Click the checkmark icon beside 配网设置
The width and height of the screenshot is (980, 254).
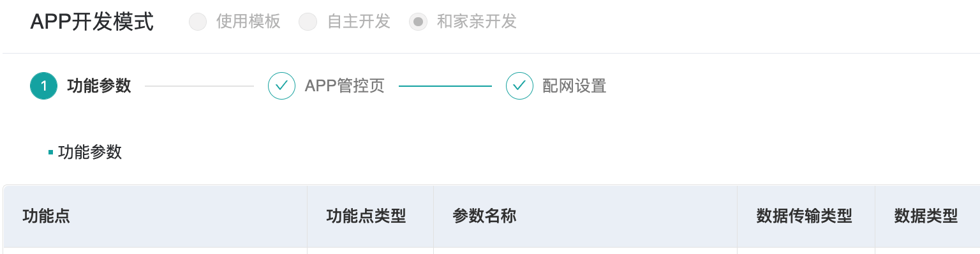click(x=519, y=86)
